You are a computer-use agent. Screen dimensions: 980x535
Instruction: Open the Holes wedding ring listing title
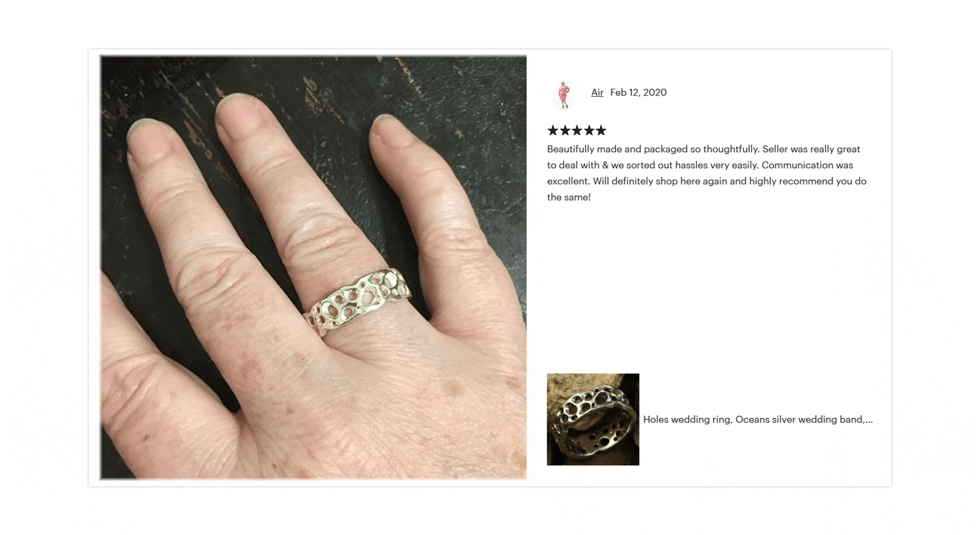[758, 419]
